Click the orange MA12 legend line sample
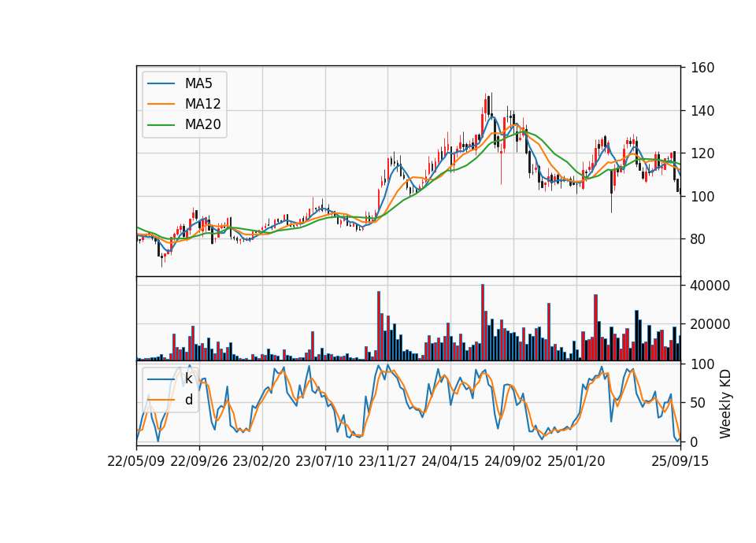Screen dimensions: 756x543 click(x=161, y=104)
